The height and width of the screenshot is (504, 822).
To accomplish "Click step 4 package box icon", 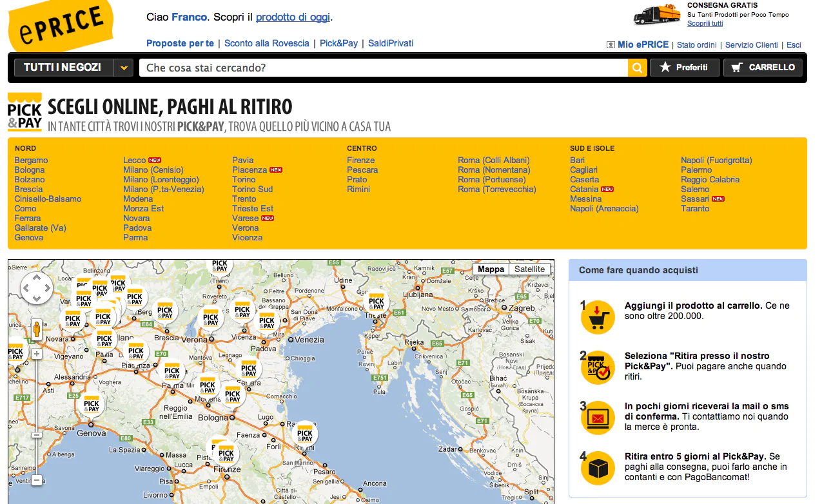I will [x=598, y=469].
